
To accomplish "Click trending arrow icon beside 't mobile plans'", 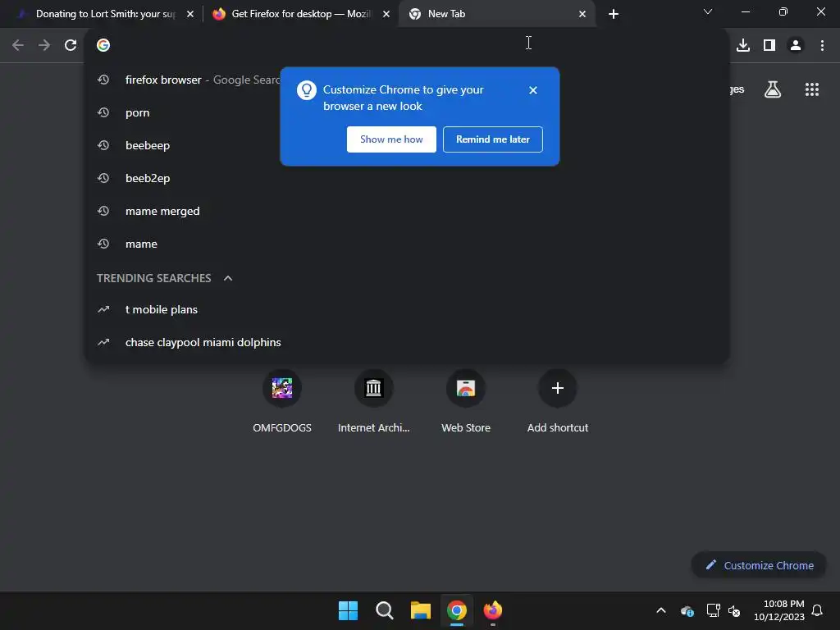I will pyautogui.click(x=103, y=309).
